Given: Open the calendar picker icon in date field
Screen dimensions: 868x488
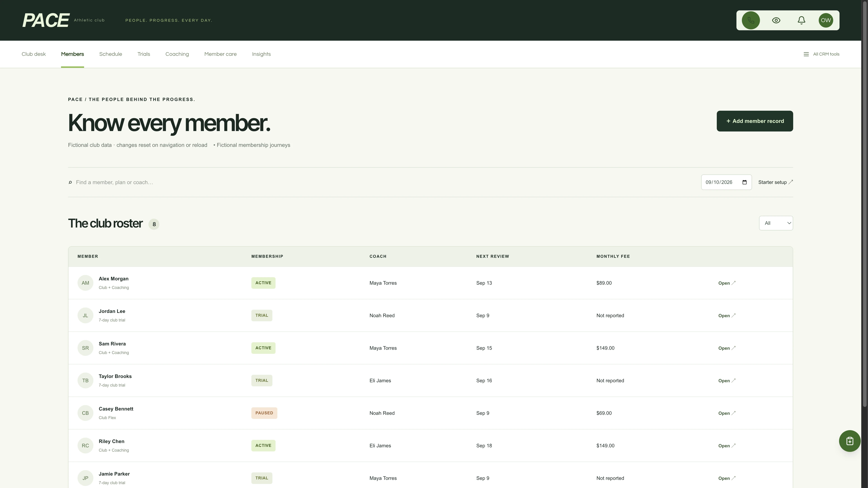Looking at the screenshot, I should [x=745, y=182].
